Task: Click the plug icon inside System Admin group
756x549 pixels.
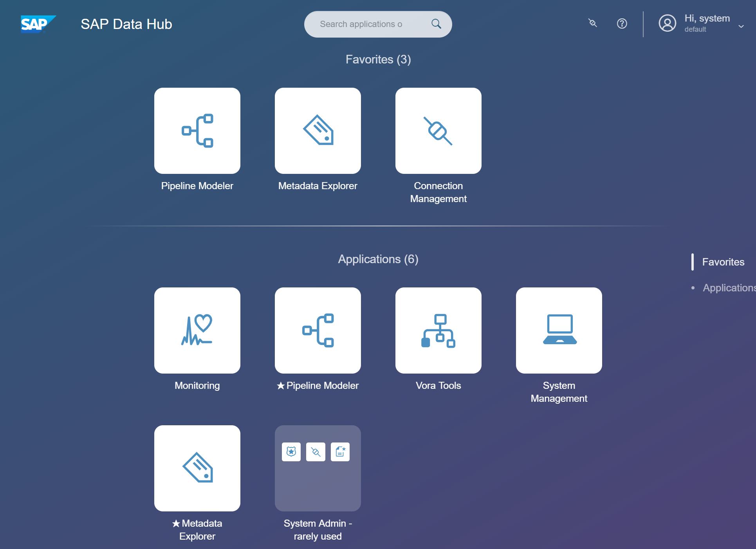Action: (x=316, y=452)
